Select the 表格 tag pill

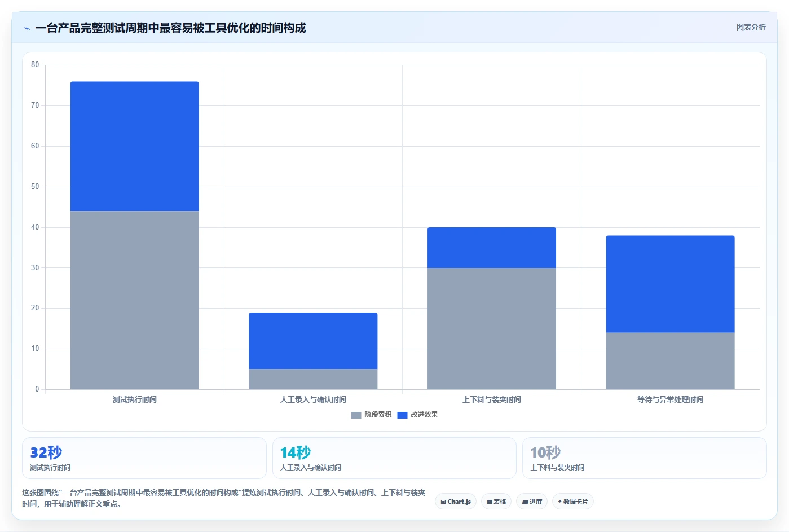(x=496, y=502)
